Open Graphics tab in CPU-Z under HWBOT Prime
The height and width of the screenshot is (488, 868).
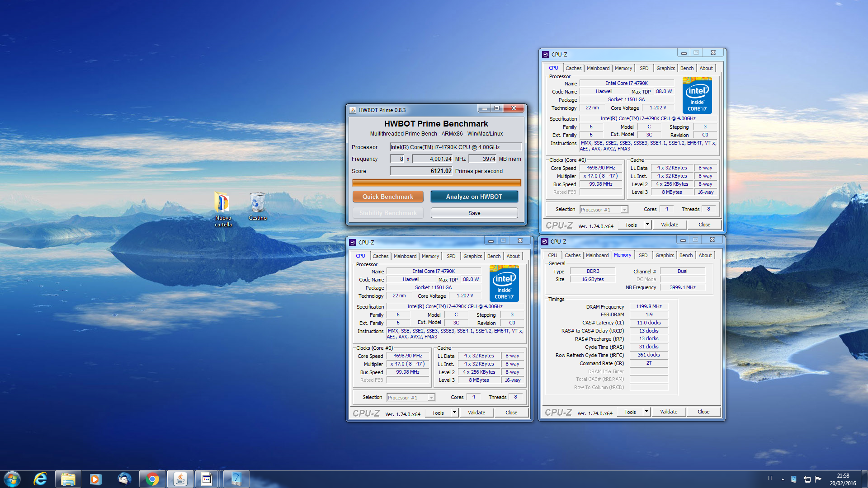[472, 256]
